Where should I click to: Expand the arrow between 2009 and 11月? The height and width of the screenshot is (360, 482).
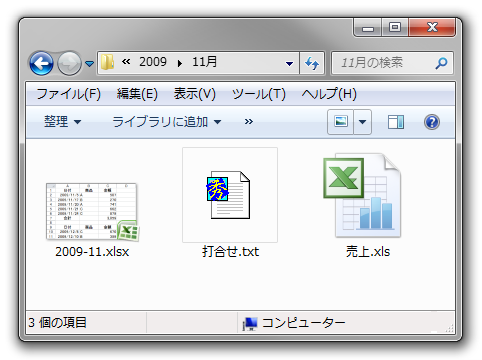point(180,63)
